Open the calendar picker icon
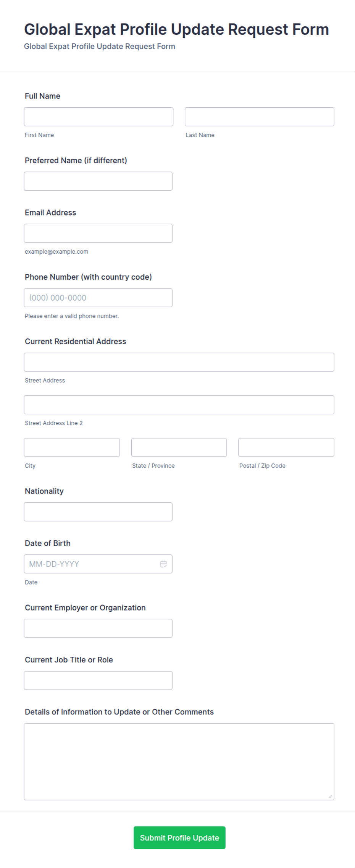355x868 pixels. coord(163,564)
